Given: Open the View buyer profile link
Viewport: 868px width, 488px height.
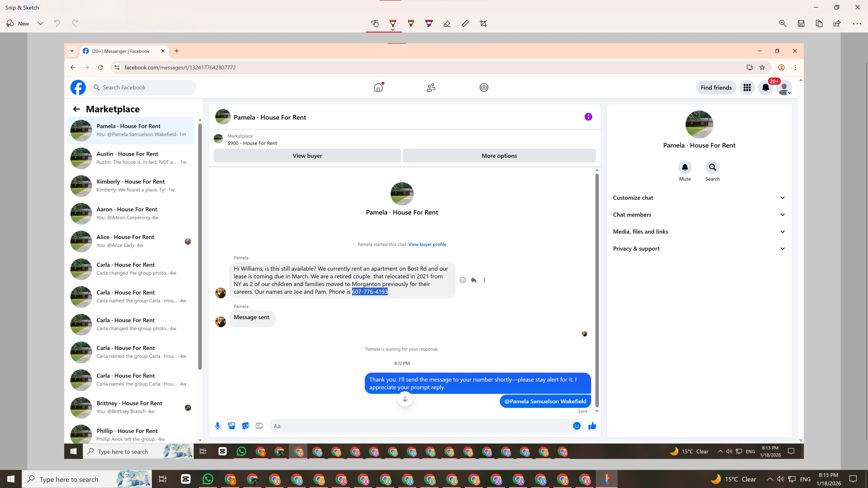Looking at the screenshot, I should [427, 244].
